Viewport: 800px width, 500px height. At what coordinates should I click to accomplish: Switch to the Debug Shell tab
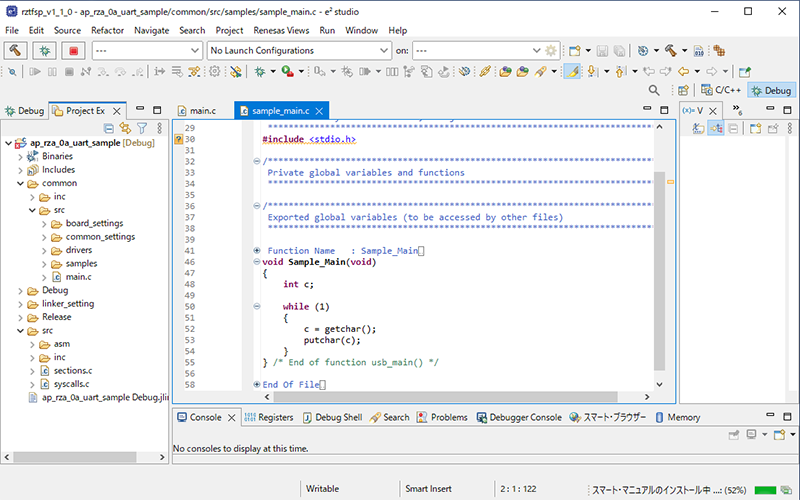coord(332,417)
